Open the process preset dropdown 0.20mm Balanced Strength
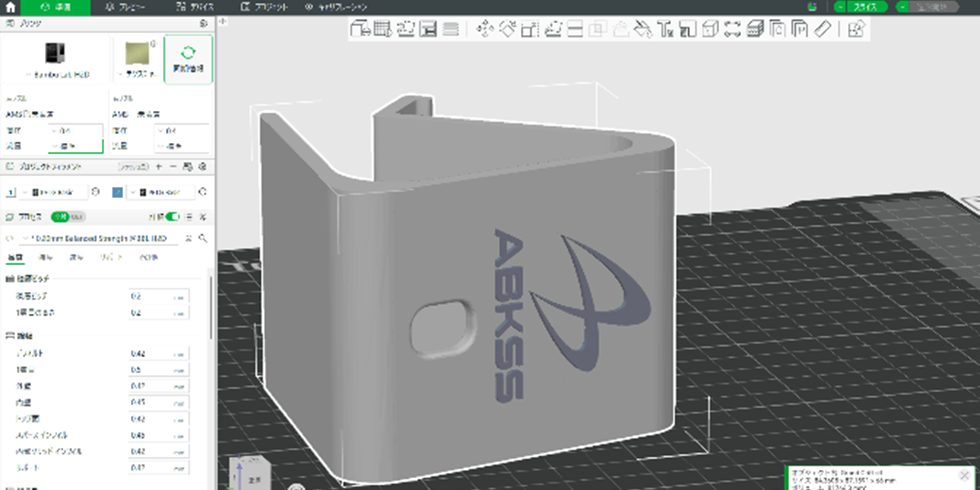Viewport: 980px width, 490px height. coord(100,239)
